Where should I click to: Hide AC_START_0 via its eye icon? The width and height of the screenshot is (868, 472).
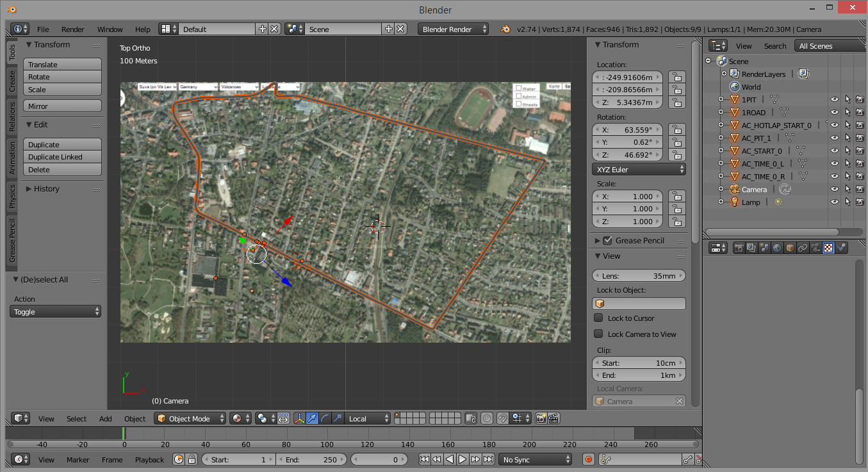(835, 151)
